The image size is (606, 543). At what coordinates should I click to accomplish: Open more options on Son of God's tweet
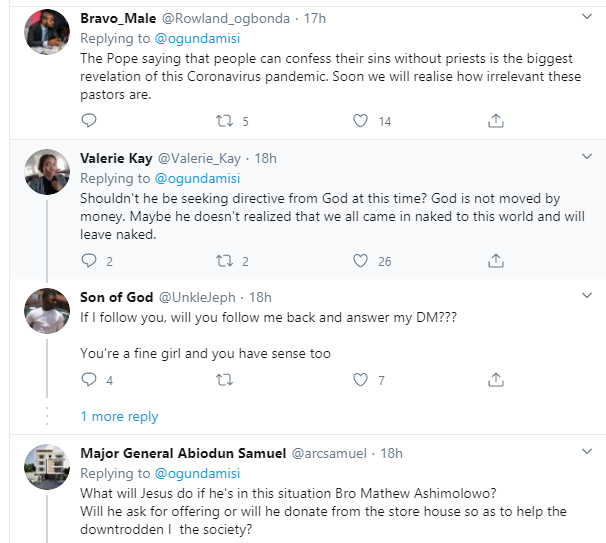(x=588, y=297)
